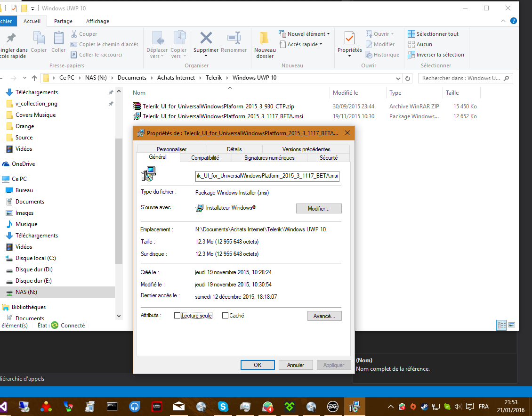Click Couper scissors in ribbon
The height and width of the screenshot is (416, 532).
[84, 34]
